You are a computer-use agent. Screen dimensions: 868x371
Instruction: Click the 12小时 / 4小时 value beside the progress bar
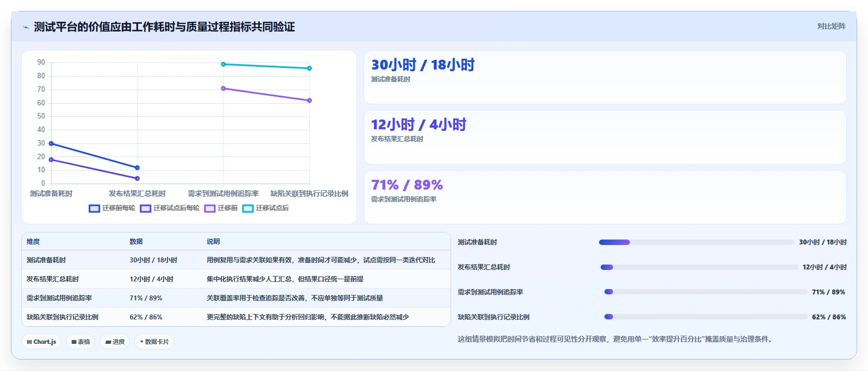point(825,267)
